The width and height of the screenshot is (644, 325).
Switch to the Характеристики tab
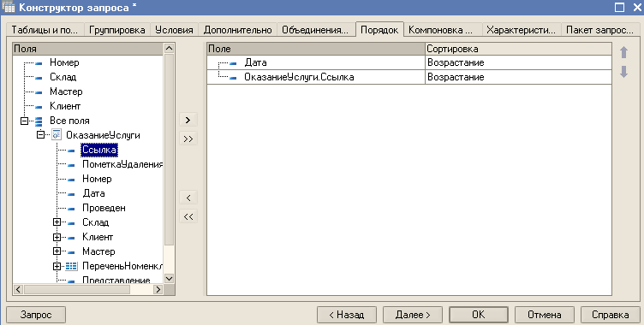click(521, 30)
